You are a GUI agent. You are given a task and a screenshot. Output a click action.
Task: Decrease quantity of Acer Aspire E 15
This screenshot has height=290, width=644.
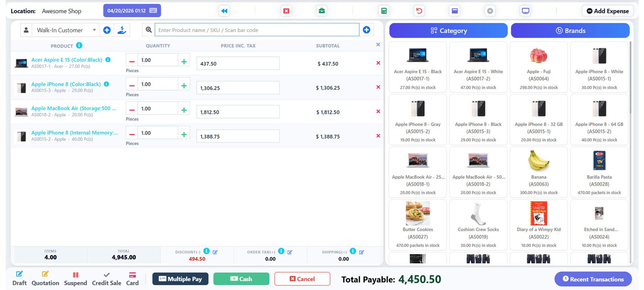coord(132,62)
